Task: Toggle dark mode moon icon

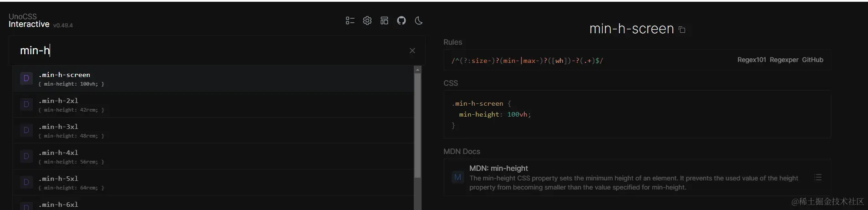Action: 419,20
